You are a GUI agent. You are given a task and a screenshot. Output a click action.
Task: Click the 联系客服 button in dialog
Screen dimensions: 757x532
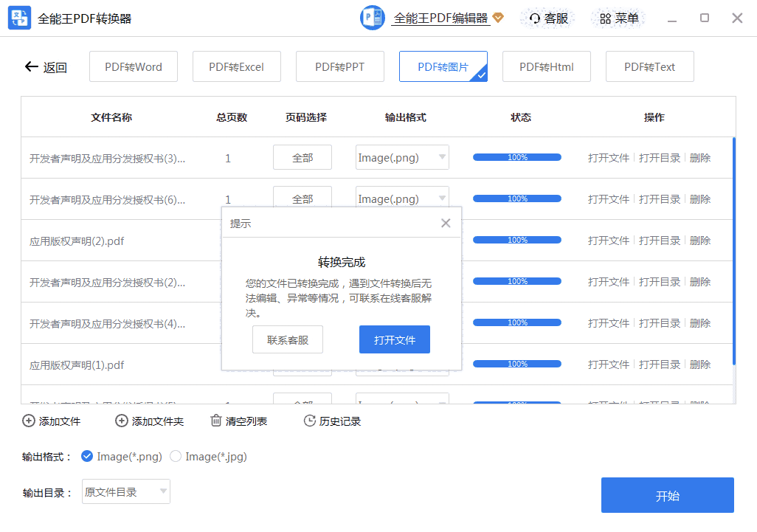288,340
